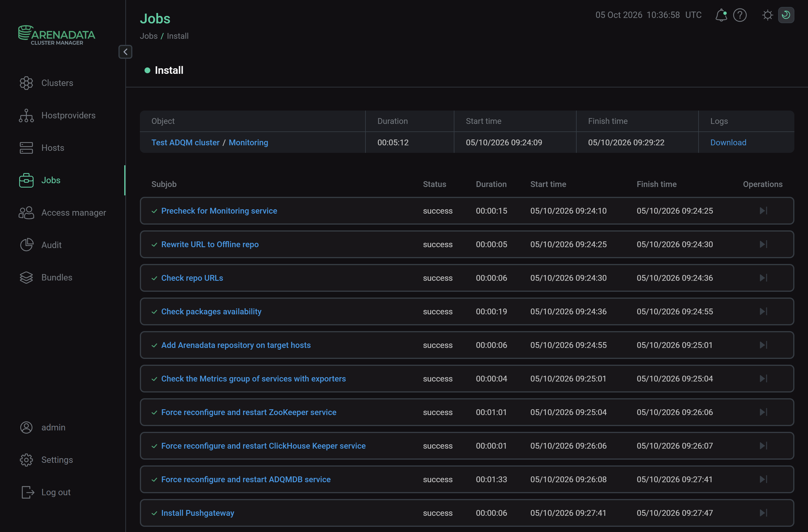
Task: Open Force reconfigure and restart ADQMDB service
Action: [x=246, y=479]
